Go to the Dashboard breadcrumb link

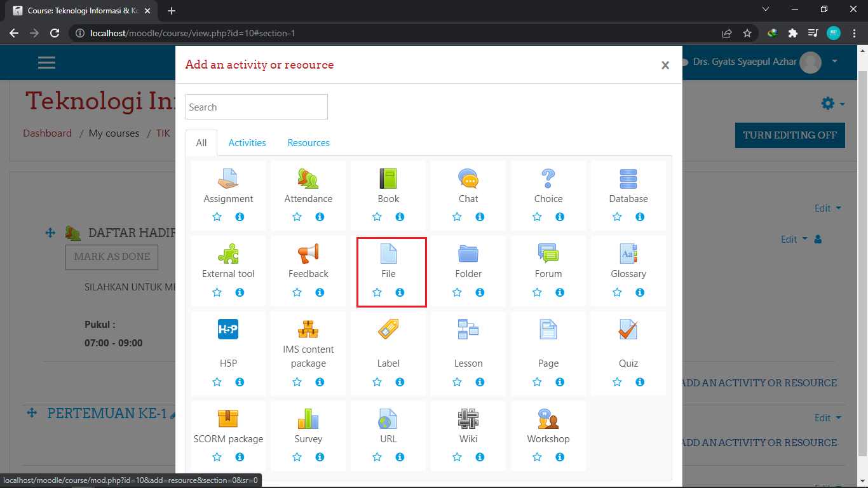[48, 133]
